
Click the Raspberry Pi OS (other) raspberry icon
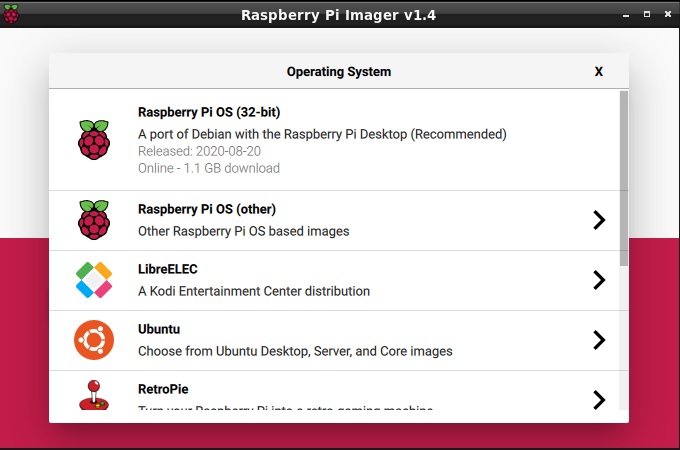94,220
